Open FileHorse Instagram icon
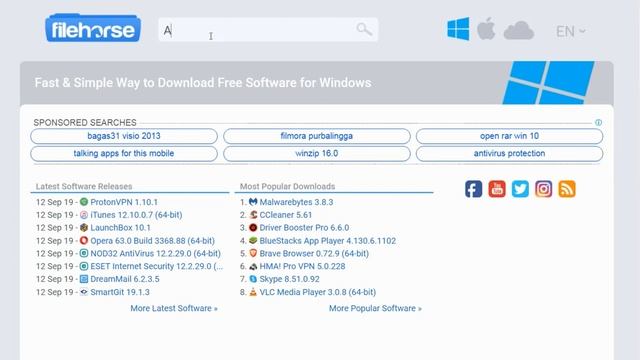This screenshot has height=360, width=640. pos(544,189)
